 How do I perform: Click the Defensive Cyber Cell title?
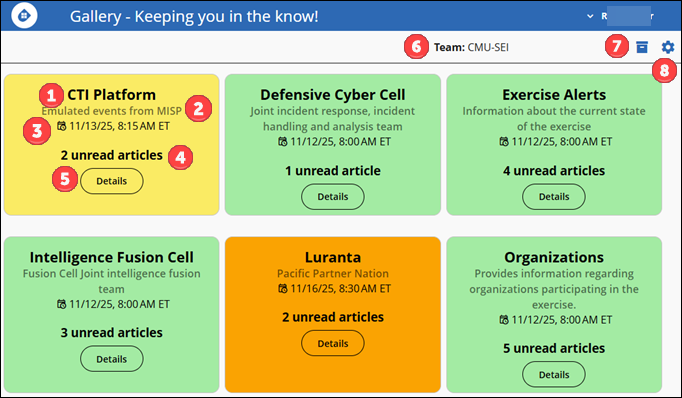pyautogui.click(x=333, y=95)
